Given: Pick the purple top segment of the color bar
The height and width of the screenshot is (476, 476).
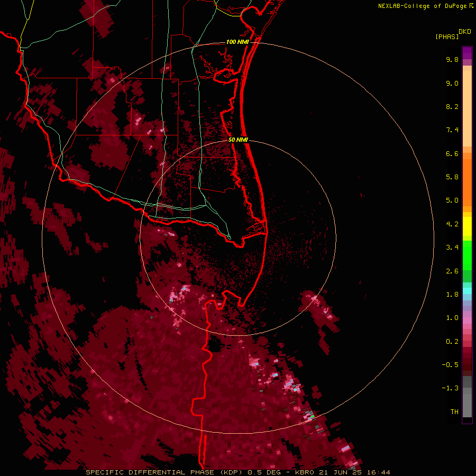Looking at the screenshot, I should coord(467,53).
